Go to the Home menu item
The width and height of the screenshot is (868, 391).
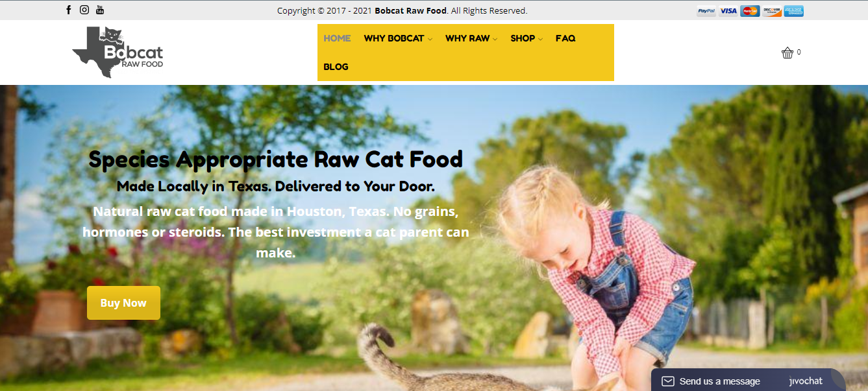point(337,38)
